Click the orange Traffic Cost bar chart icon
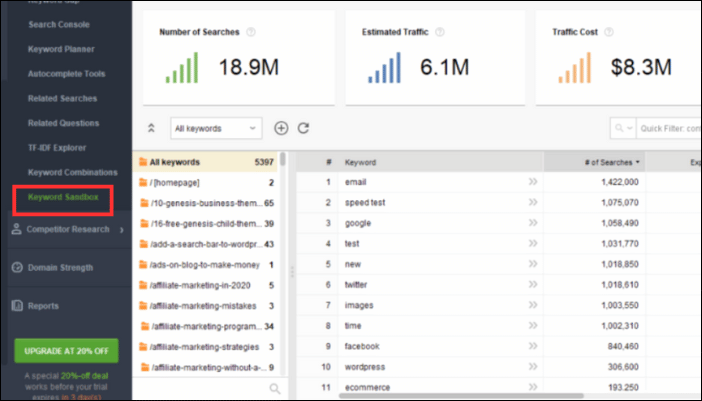 (574, 68)
